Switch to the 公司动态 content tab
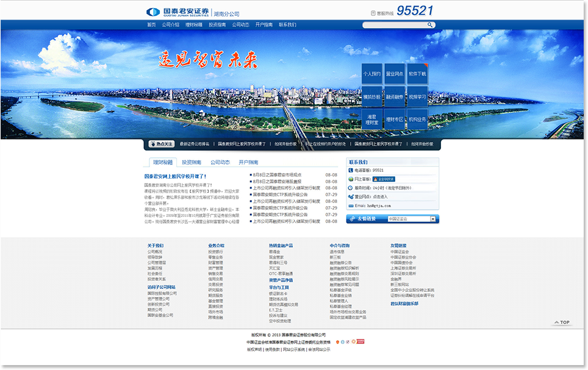The image size is (588, 370). 220,163
